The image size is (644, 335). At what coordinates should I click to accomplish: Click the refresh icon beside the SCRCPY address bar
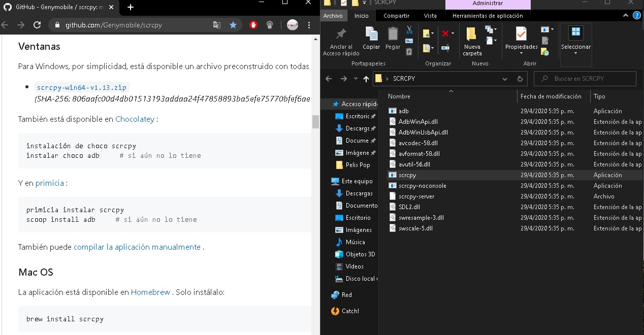tap(520, 79)
